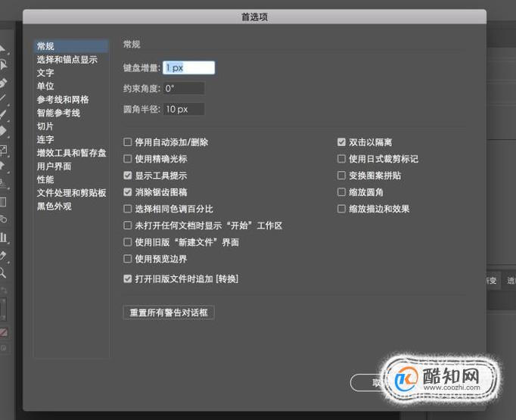Enable 选择相同色调百分比 checkbox
This screenshot has height=420, width=516.
pyautogui.click(x=127, y=209)
